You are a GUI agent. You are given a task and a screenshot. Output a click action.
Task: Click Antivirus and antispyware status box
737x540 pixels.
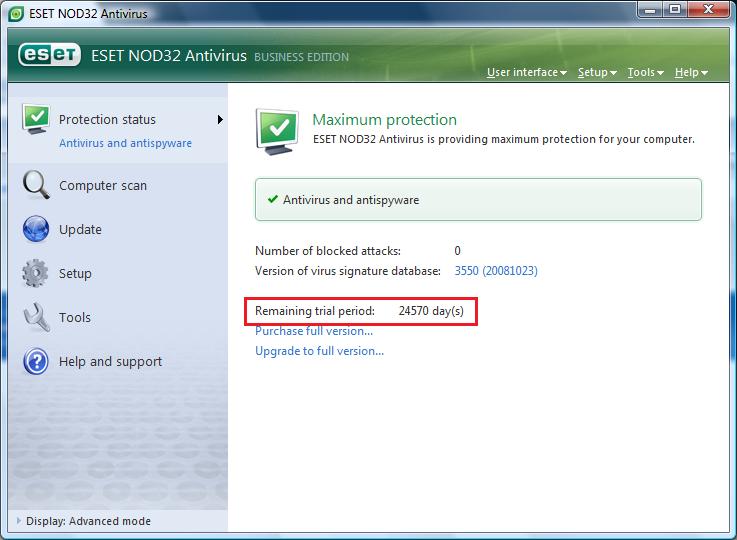[x=478, y=199]
